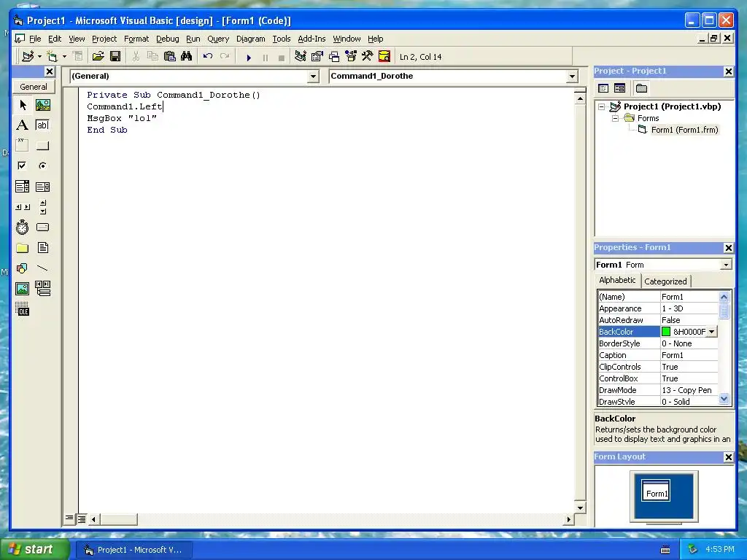Click the Paste toolbar icon

pyautogui.click(x=169, y=56)
